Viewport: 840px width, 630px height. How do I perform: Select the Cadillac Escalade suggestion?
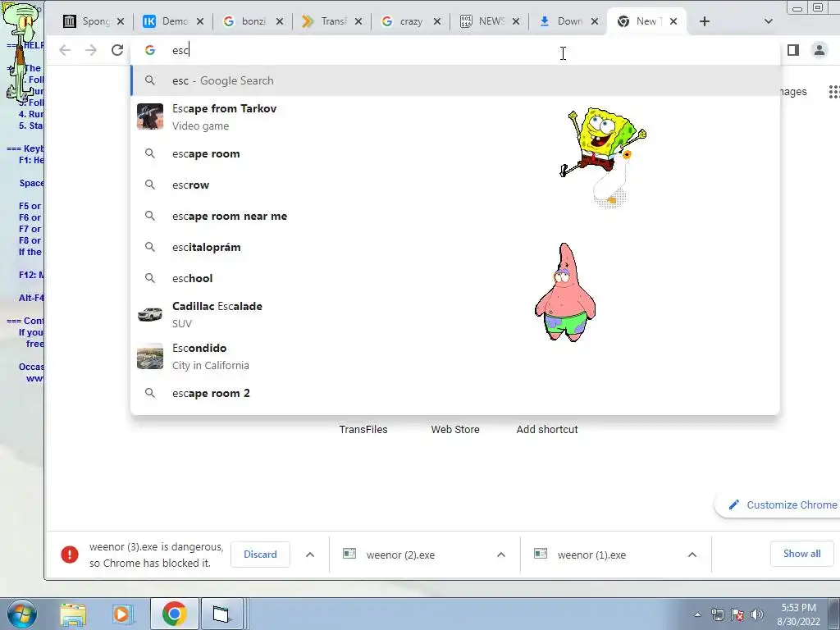455,314
